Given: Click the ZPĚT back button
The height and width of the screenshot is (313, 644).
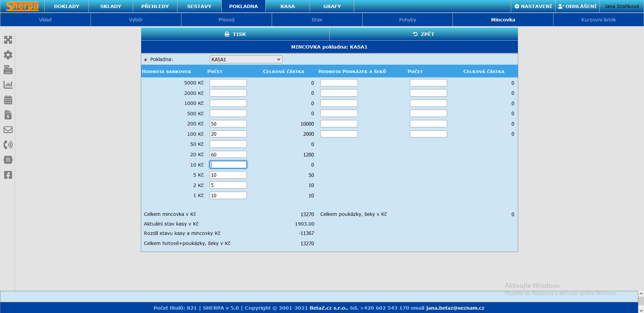Looking at the screenshot, I should [x=423, y=34].
